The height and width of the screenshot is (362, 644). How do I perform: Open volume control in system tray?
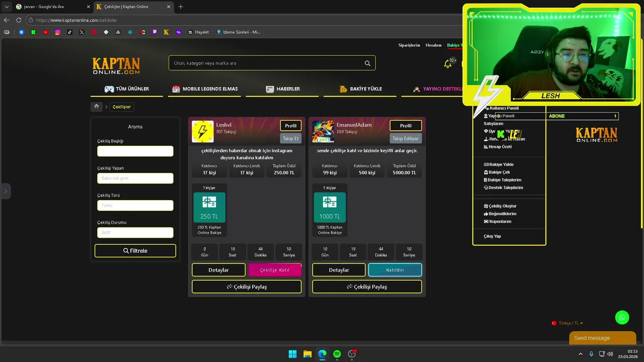pos(610,354)
